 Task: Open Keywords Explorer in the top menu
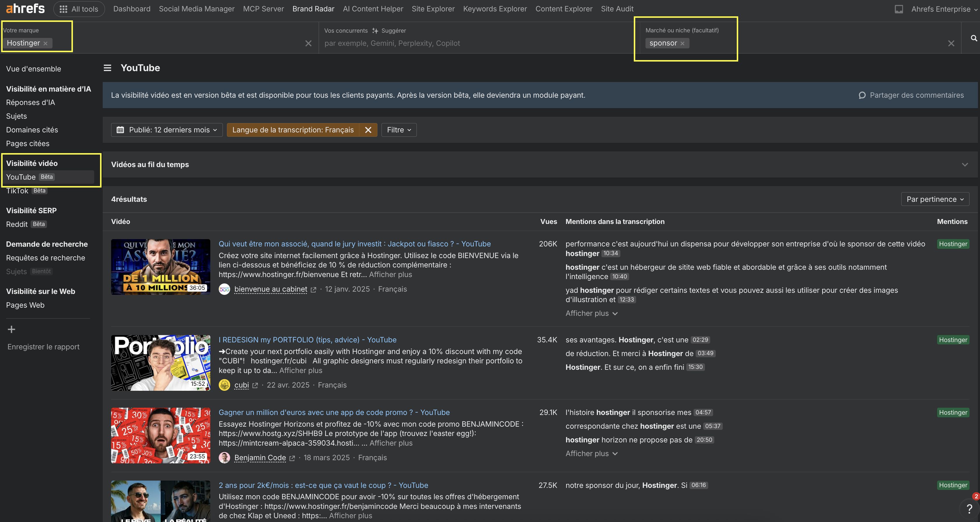click(x=495, y=9)
